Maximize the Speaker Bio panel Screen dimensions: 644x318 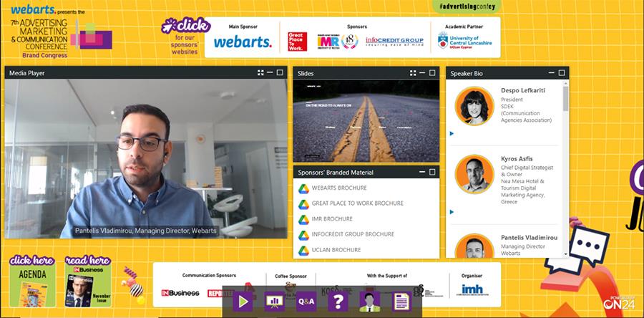pos(562,73)
